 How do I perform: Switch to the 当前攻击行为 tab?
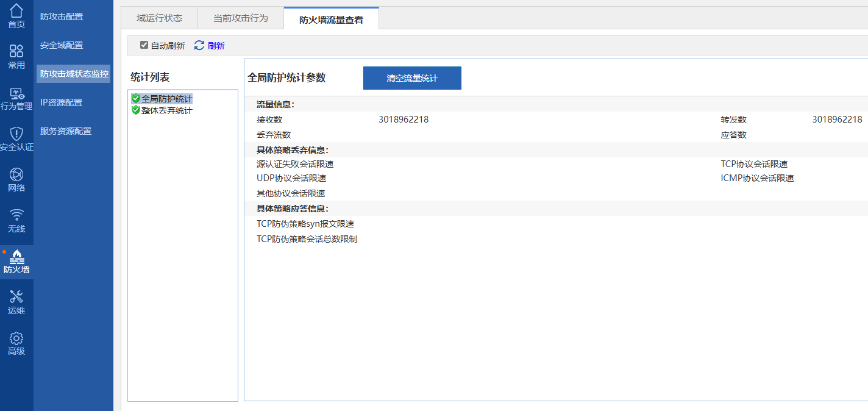click(x=241, y=18)
